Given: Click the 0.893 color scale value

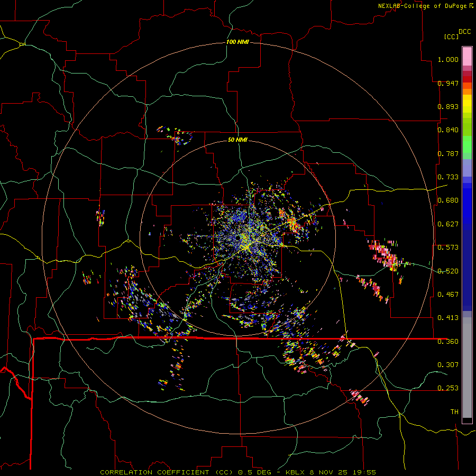Looking at the screenshot, I should [448, 106].
